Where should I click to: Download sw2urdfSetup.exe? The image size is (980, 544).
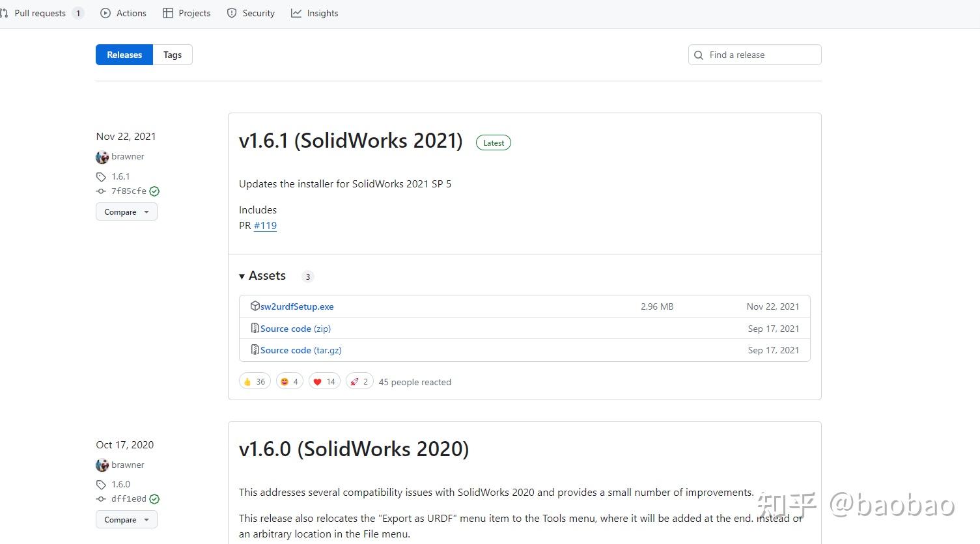[x=297, y=306]
